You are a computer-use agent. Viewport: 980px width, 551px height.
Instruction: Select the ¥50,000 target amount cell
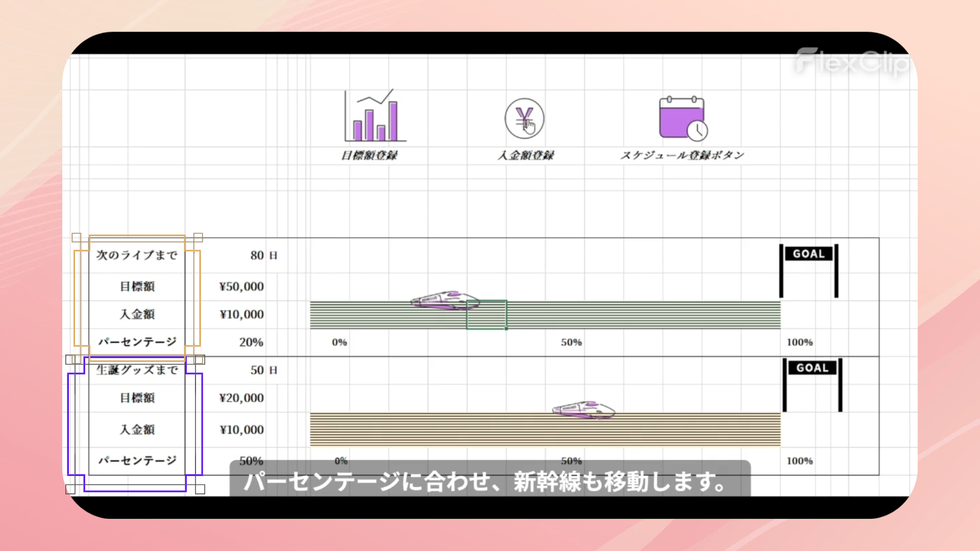pyautogui.click(x=241, y=287)
